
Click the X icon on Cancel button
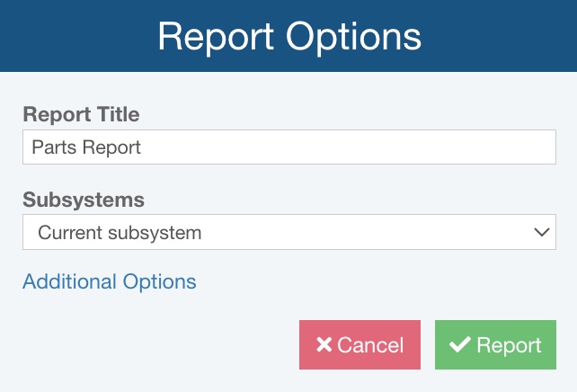pyautogui.click(x=323, y=345)
